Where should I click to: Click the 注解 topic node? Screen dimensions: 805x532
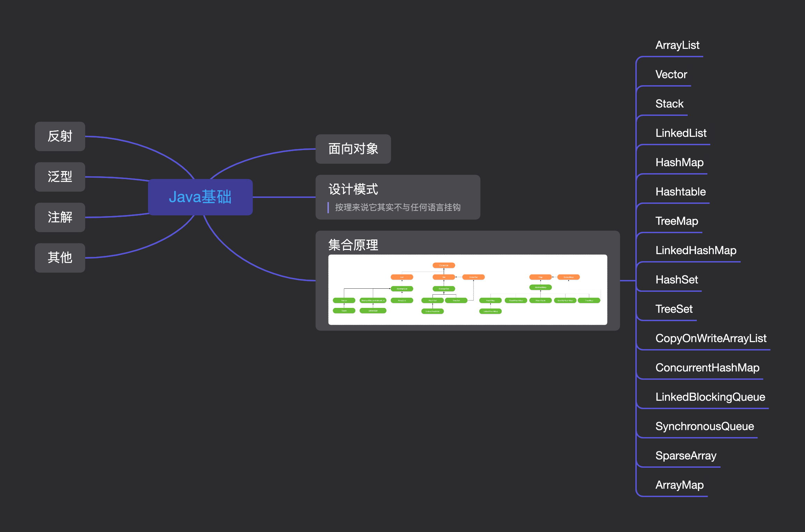point(60,217)
